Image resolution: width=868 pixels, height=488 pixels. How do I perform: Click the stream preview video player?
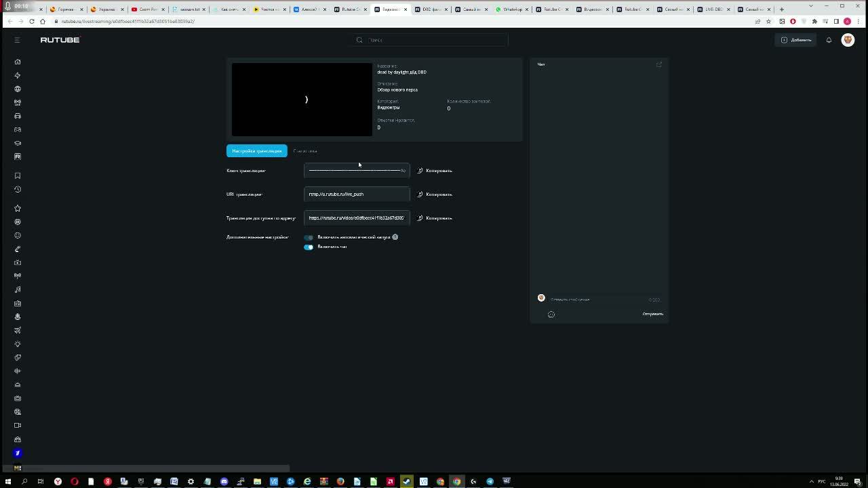[x=302, y=100]
